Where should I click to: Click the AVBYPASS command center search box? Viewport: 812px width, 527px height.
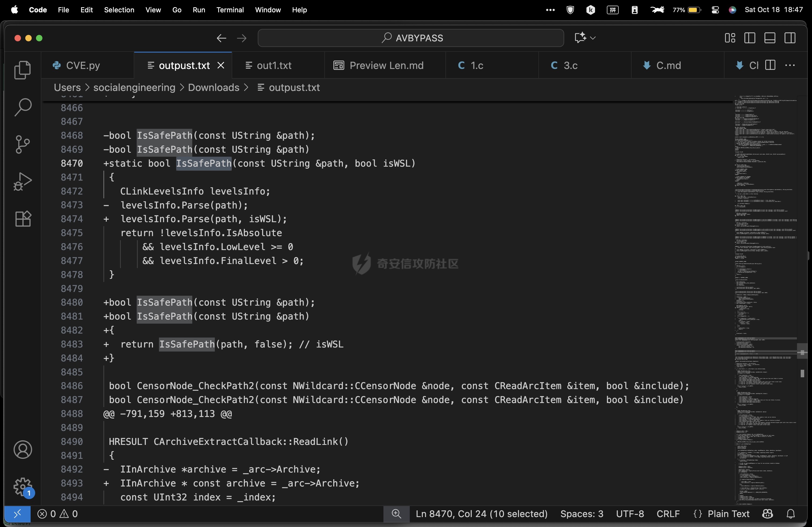[411, 38]
